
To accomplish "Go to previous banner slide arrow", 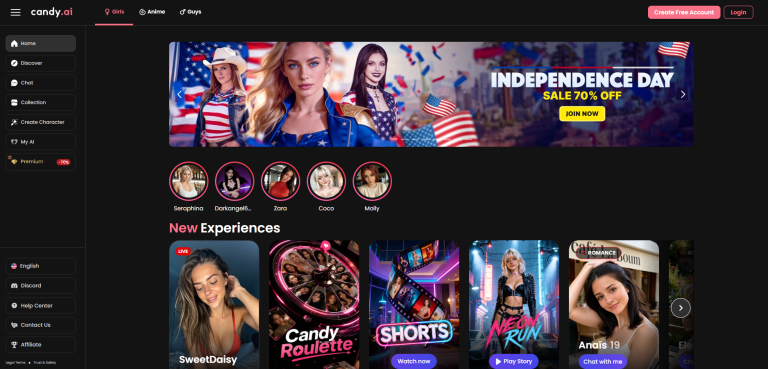I will tap(179, 95).
